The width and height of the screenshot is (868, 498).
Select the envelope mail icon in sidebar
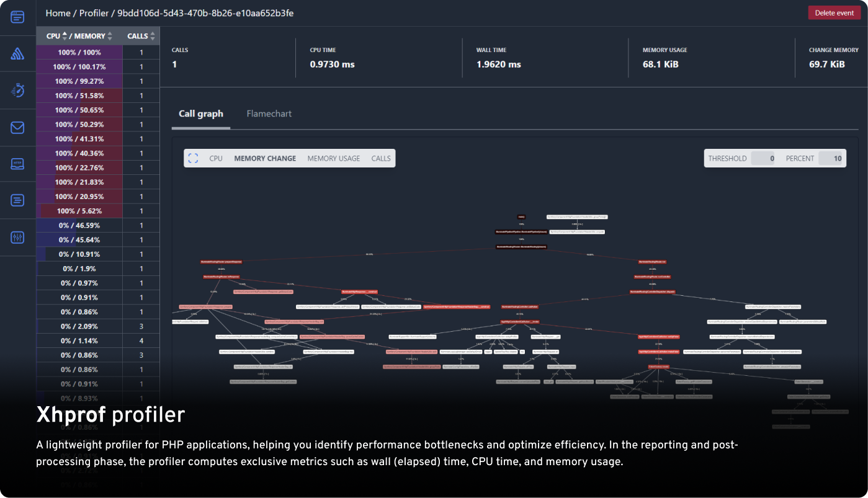(18, 127)
